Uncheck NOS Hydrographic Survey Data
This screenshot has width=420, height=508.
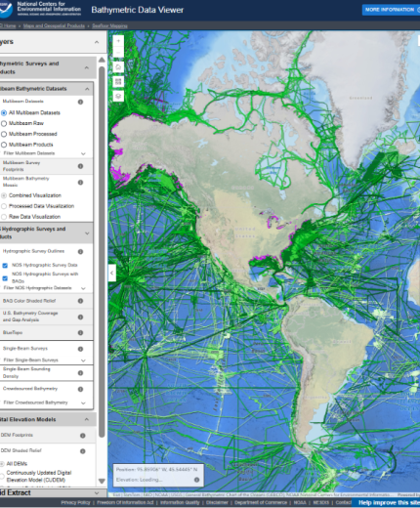(x=5, y=266)
